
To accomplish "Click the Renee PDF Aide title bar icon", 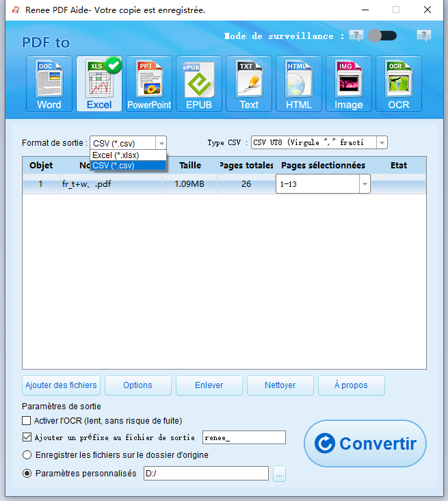I will pyautogui.click(x=16, y=10).
